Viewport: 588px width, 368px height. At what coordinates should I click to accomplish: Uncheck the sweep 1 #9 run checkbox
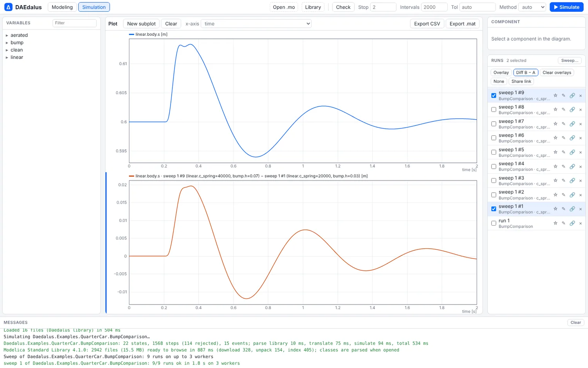494,95
